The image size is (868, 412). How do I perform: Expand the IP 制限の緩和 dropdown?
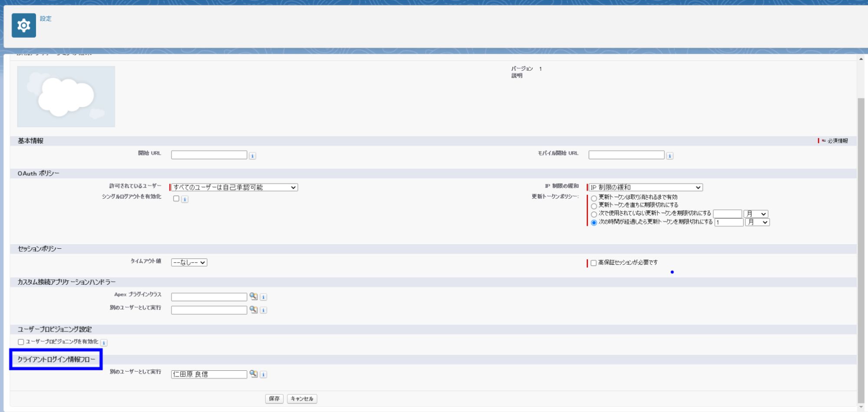[645, 188]
